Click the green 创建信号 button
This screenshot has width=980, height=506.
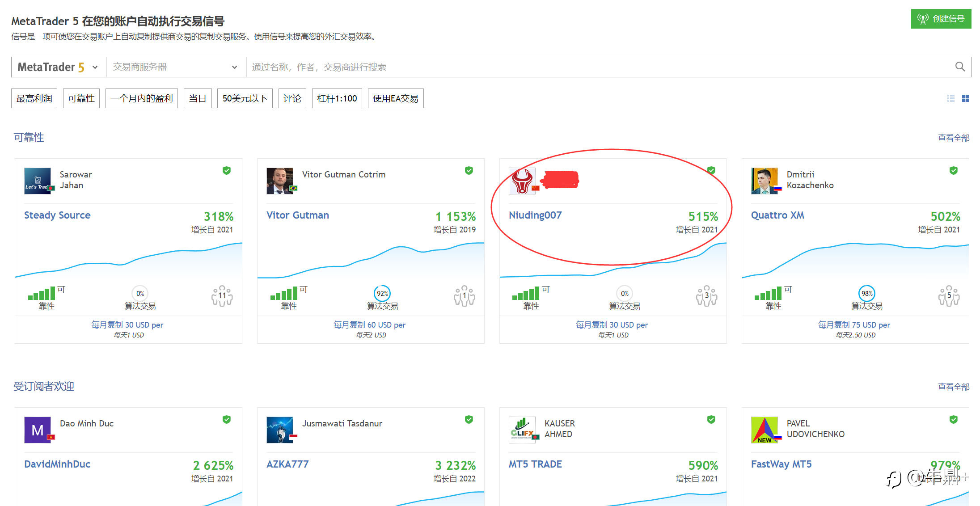point(941,19)
